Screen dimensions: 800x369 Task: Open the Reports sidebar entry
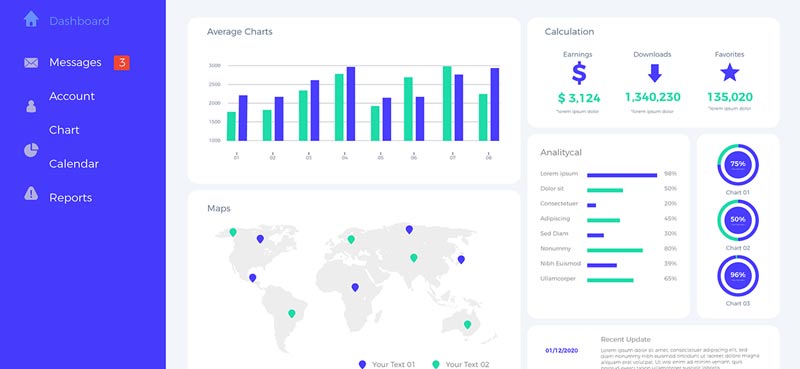coord(70,198)
